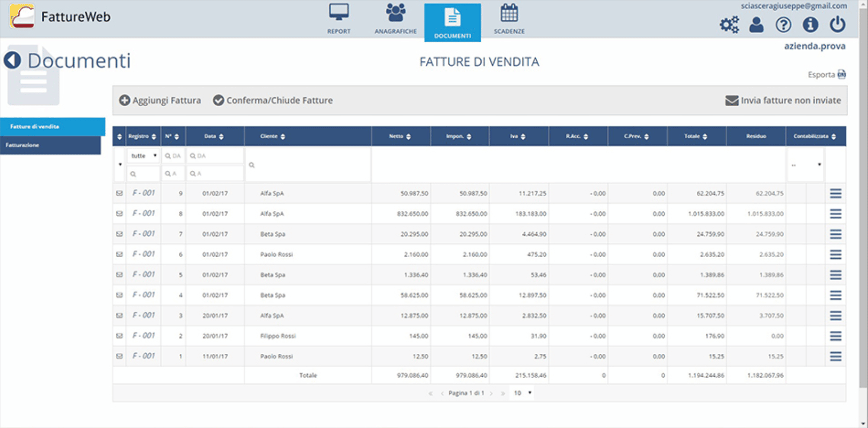
Task: Open row menu for Filippo Rossi invoice
Action: (835, 336)
